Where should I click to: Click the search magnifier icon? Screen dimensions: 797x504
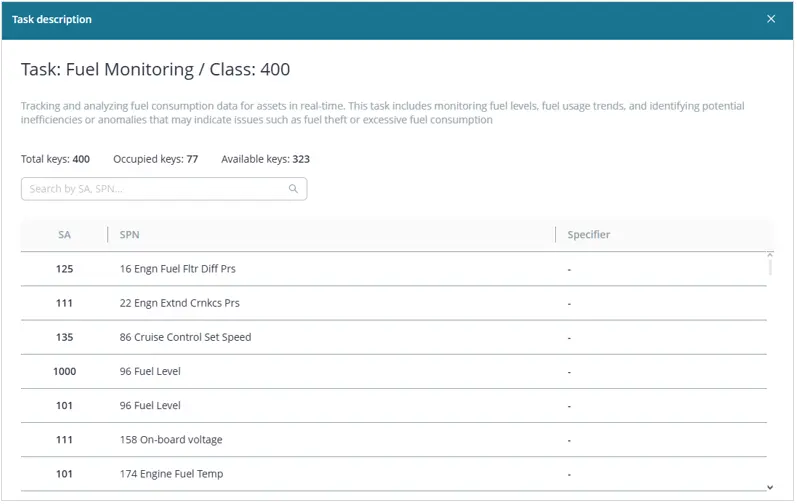(x=293, y=189)
